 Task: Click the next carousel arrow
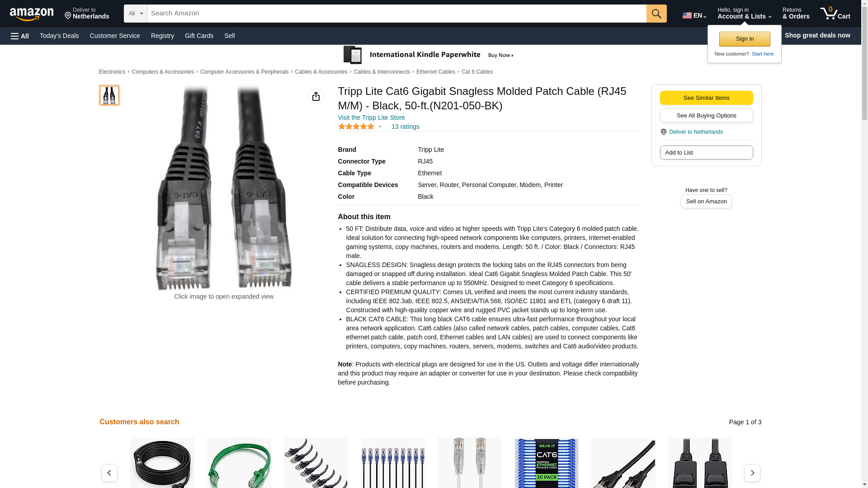tap(752, 473)
